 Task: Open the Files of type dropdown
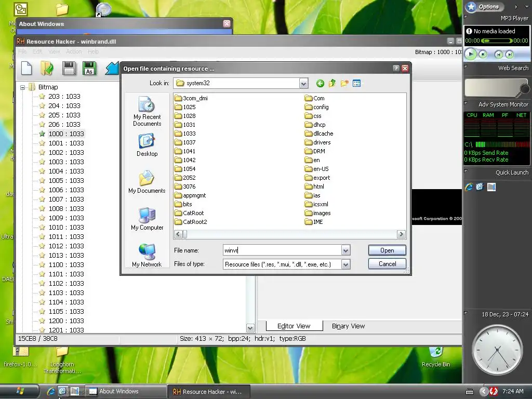[345, 264]
